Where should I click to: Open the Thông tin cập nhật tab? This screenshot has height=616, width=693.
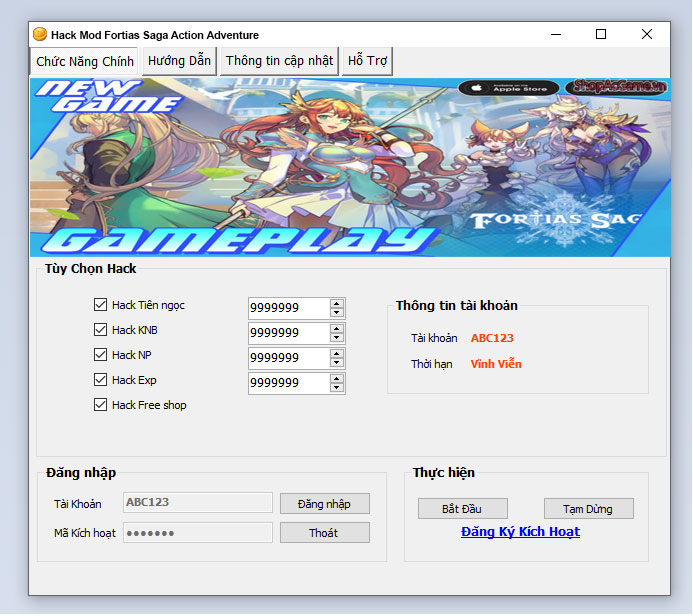(279, 61)
